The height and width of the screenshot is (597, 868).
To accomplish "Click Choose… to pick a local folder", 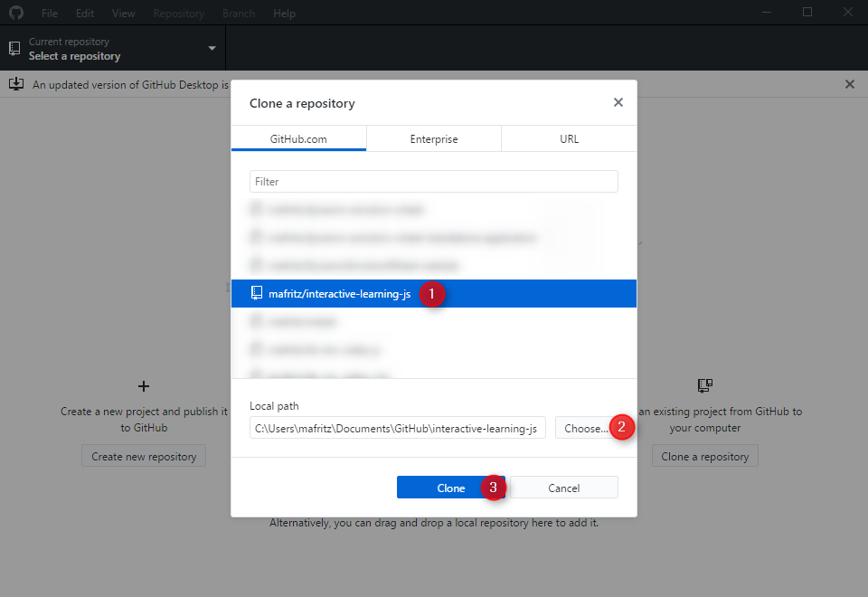I will pyautogui.click(x=586, y=428).
